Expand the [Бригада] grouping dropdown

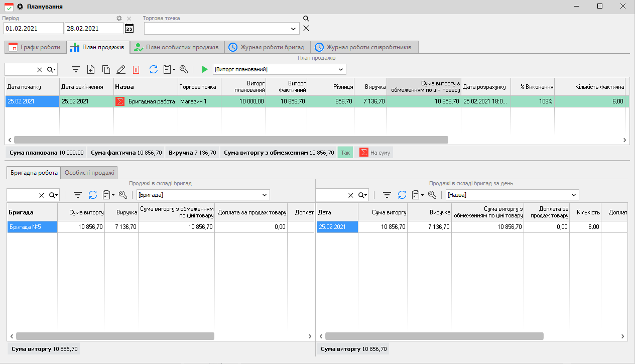265,195
